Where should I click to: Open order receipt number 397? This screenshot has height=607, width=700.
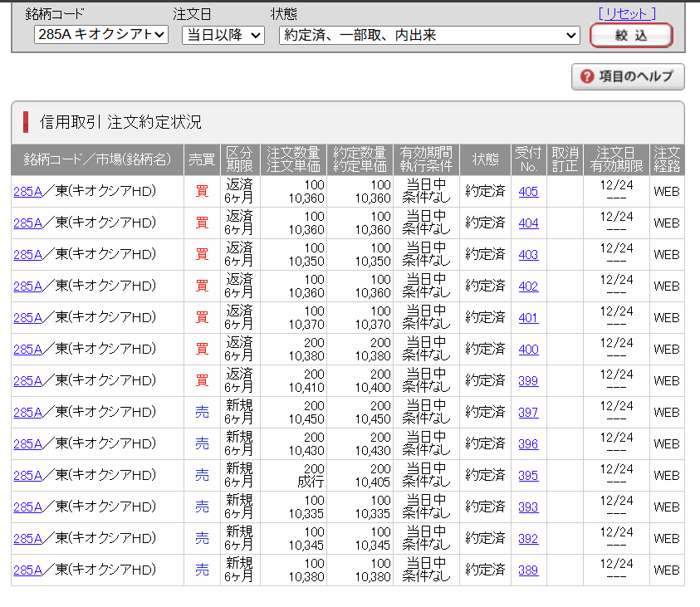pos(528,413)
